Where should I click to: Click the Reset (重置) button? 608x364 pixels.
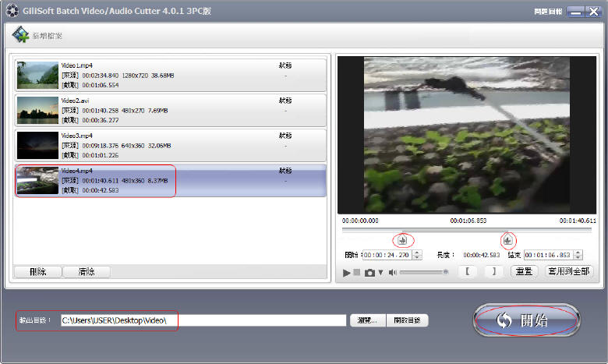[525, 272]
